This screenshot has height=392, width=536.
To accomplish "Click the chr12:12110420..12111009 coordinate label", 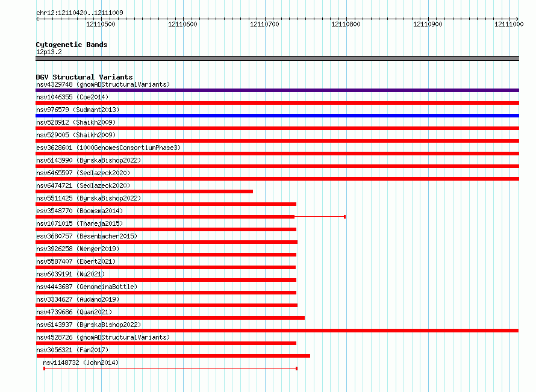I will tap(79, 13).
